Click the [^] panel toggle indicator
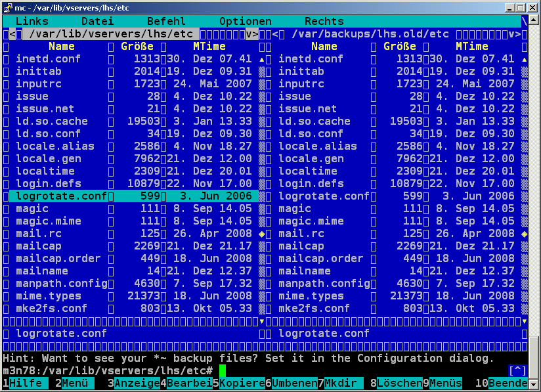This screenshot has width=541, height=392. 517,371
